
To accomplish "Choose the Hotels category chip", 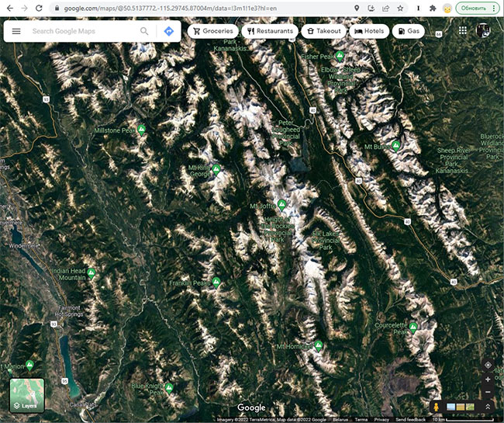I will point(369,31).
